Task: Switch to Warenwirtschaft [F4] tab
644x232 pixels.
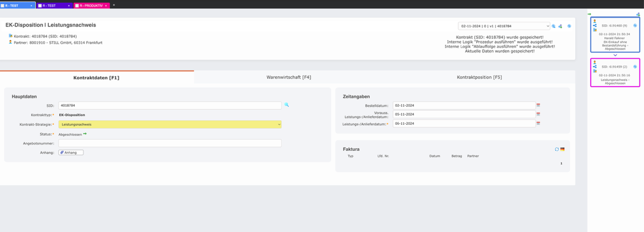Action: click(289, 77)
